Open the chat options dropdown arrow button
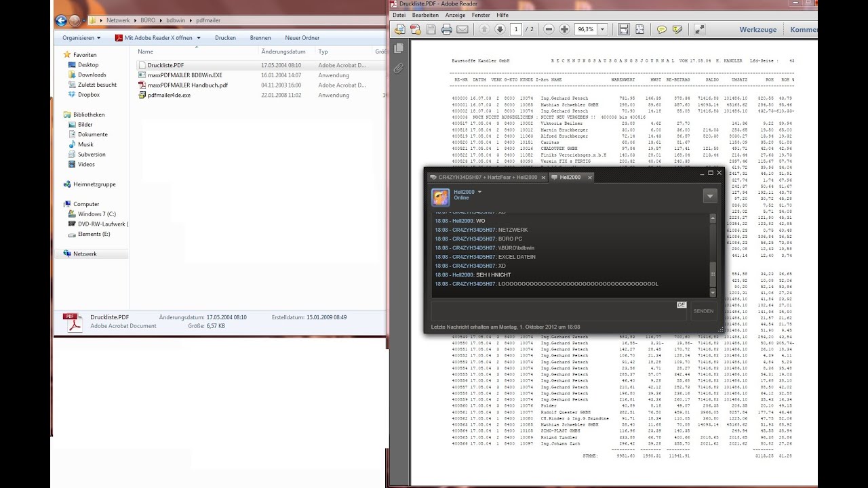Image resolution: width=868 pixels, height=488 pixels. (x=710, y=196)
